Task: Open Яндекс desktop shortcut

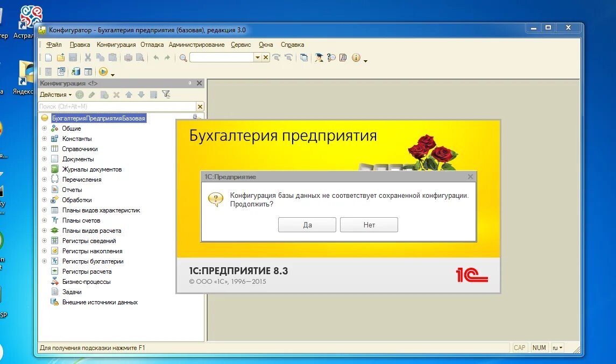Action: pyautogui.click(x=26, y=78)
